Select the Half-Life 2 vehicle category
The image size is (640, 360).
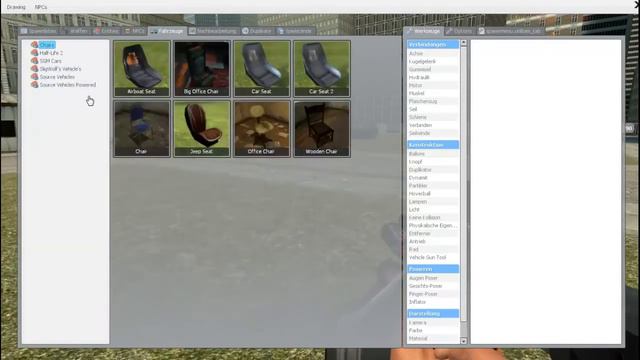(51, 53)
